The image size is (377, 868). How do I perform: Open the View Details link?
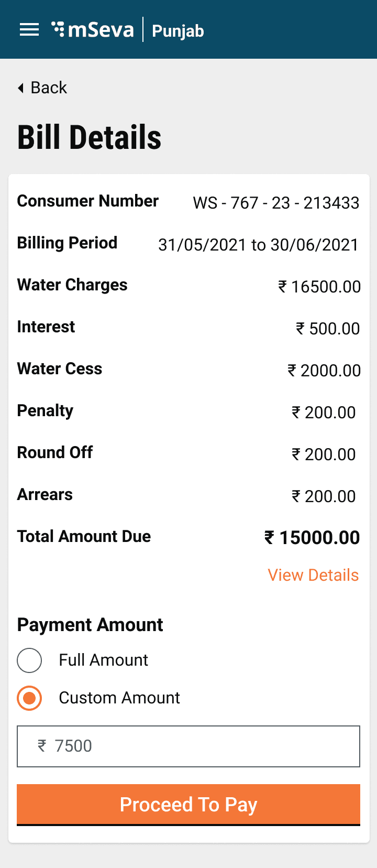click(313, 576)
